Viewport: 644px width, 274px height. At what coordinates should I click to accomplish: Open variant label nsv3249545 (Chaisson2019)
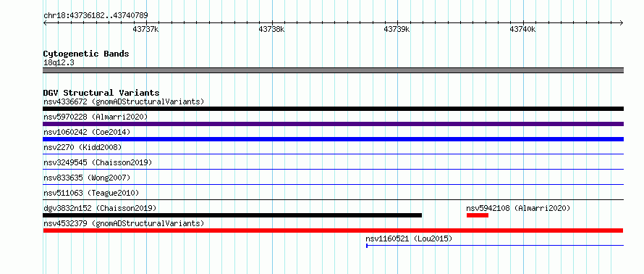98,162
